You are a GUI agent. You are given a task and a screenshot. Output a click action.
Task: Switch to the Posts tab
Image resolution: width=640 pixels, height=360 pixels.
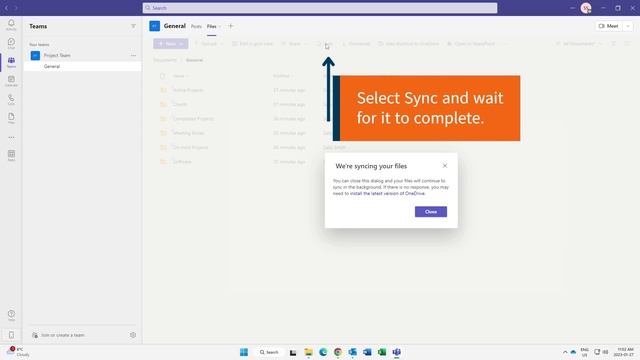(196, 27)
